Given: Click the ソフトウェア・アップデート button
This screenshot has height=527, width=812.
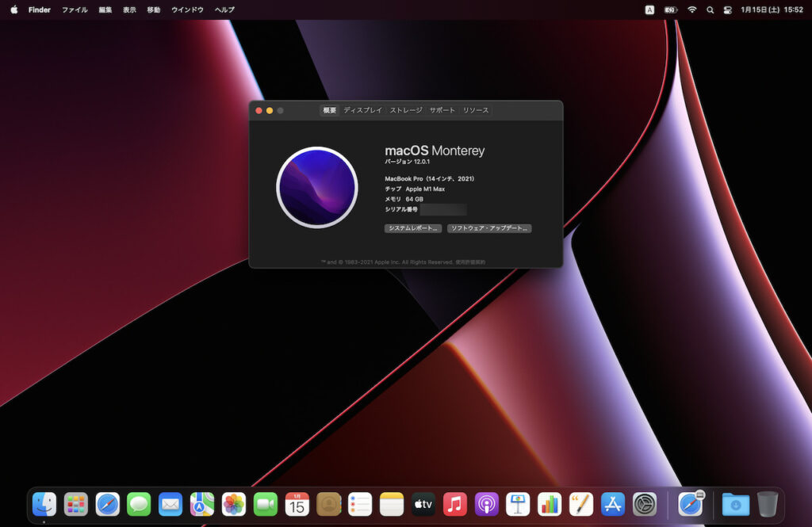Looking at the screenshot, I should pyautogui.click(x=489, y=228).
